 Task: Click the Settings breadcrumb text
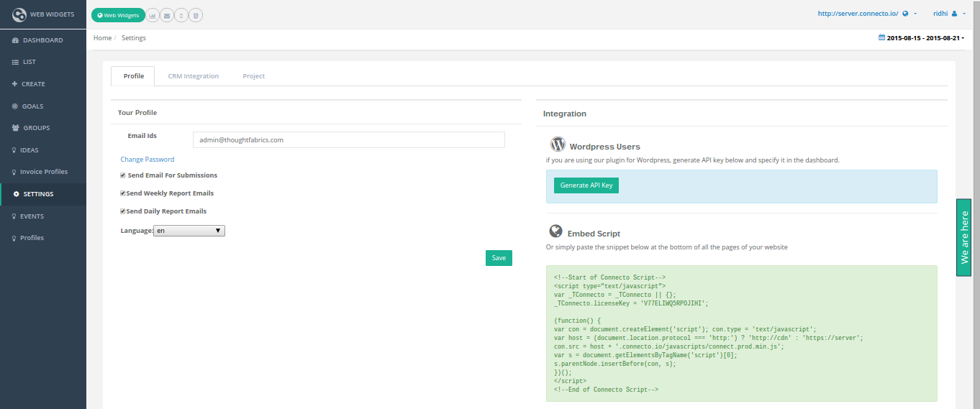click(134, 38)
